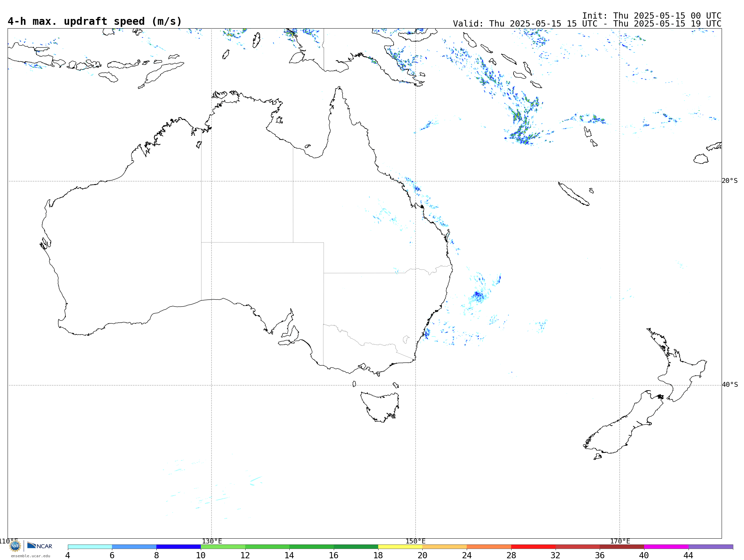Click the magenta 40–44 colorbar segment
Screen dimensions: 744x560
click(x=666, y=547)
